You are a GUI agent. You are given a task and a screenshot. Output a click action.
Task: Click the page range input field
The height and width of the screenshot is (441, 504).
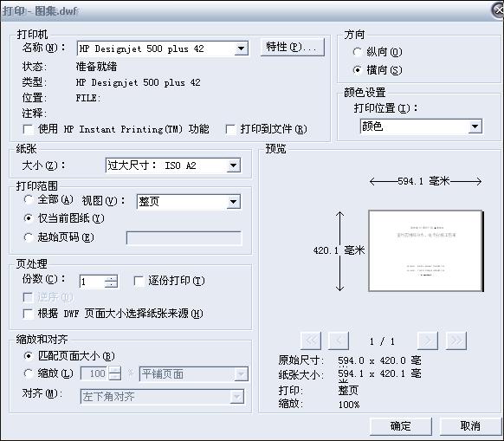coord(184,238)
